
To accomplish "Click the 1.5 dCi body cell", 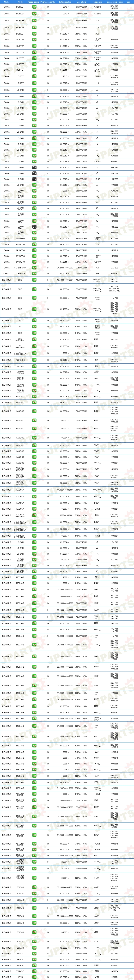I will tap(98, 179).
